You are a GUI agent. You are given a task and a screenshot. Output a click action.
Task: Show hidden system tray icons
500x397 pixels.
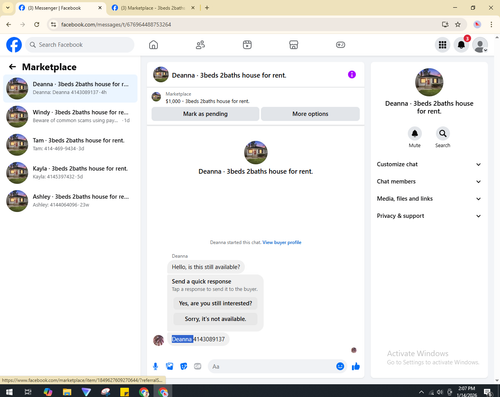coord(421,392)
